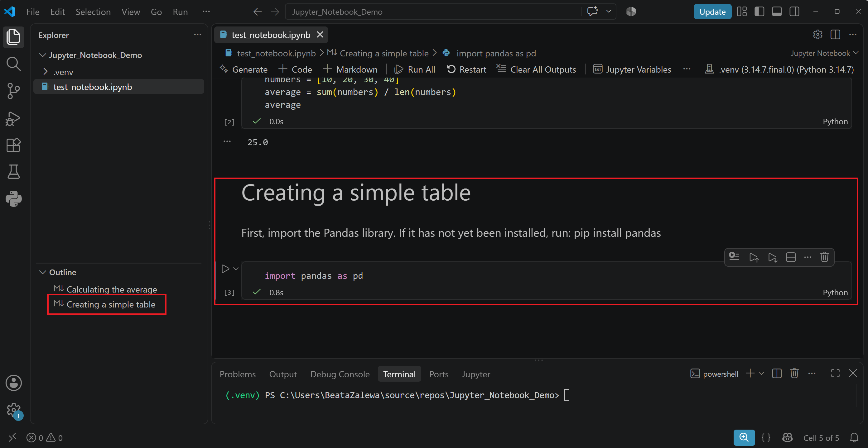Open notebook settings gear icon

818,34
